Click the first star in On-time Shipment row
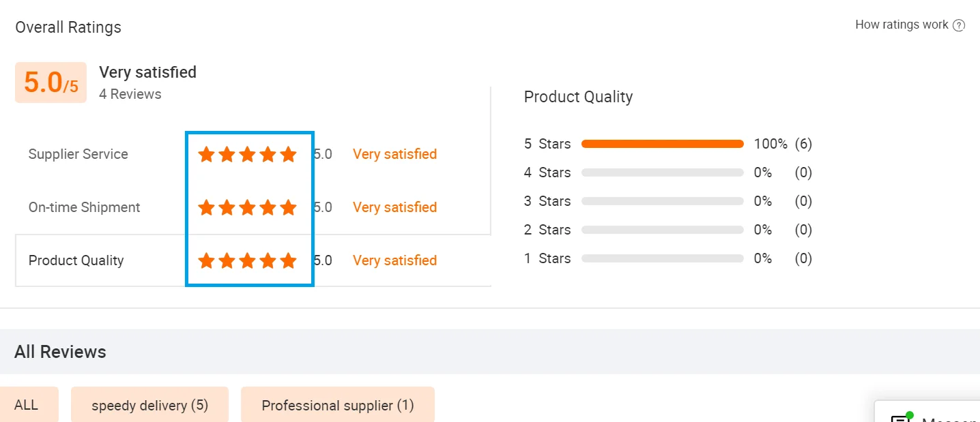 [x=206, y=207]
